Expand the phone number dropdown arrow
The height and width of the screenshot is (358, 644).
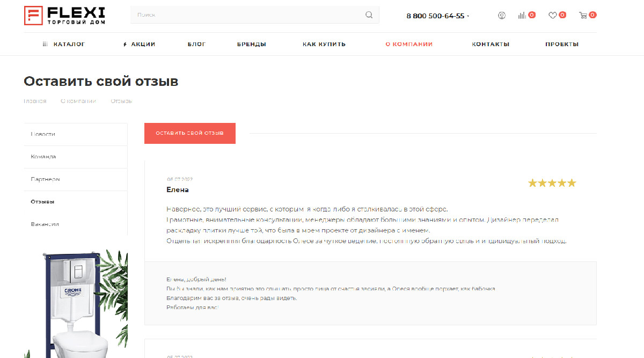(468, 16)
